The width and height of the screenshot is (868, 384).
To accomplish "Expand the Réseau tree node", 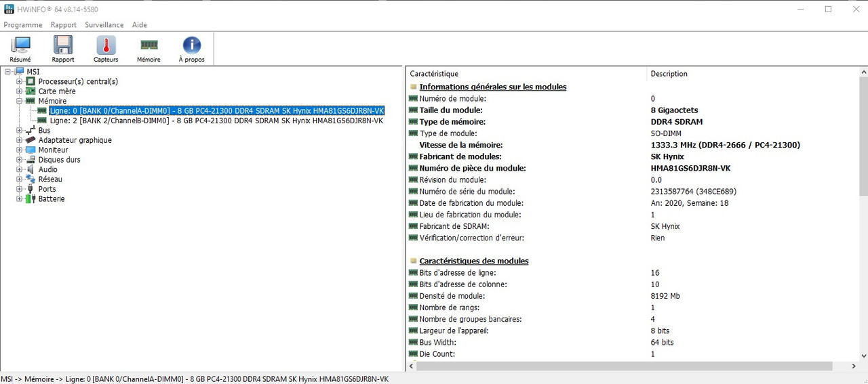I will [x=20, y=179].
